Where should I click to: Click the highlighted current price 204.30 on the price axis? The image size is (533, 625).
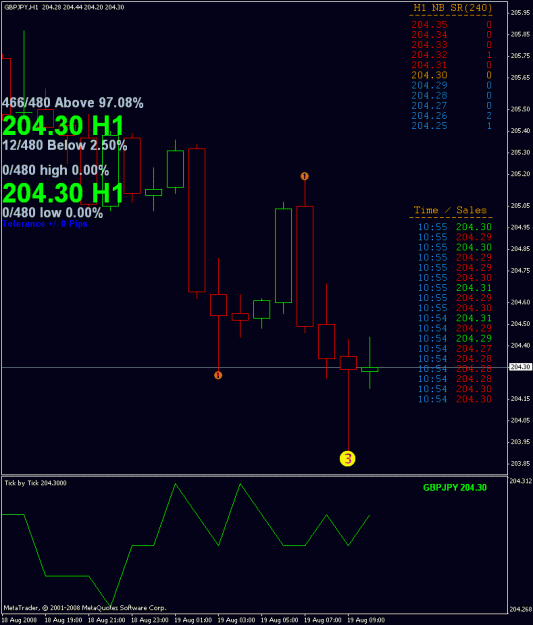pyautogui.click(x=521, y=367)
